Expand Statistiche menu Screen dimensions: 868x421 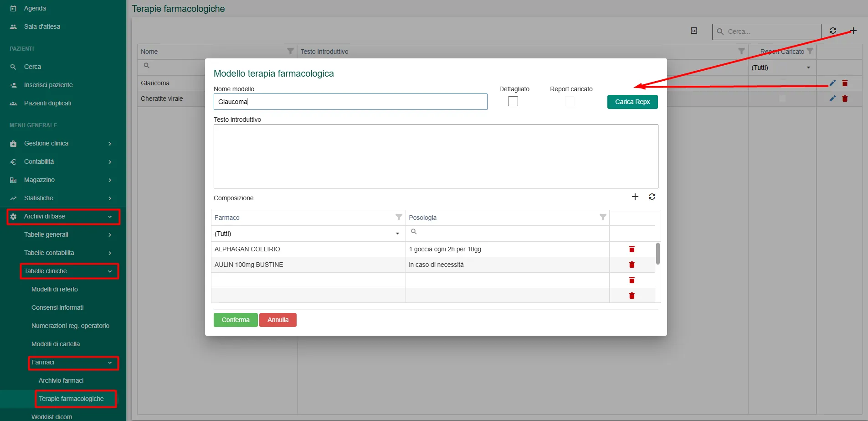(x=63, y=198)
